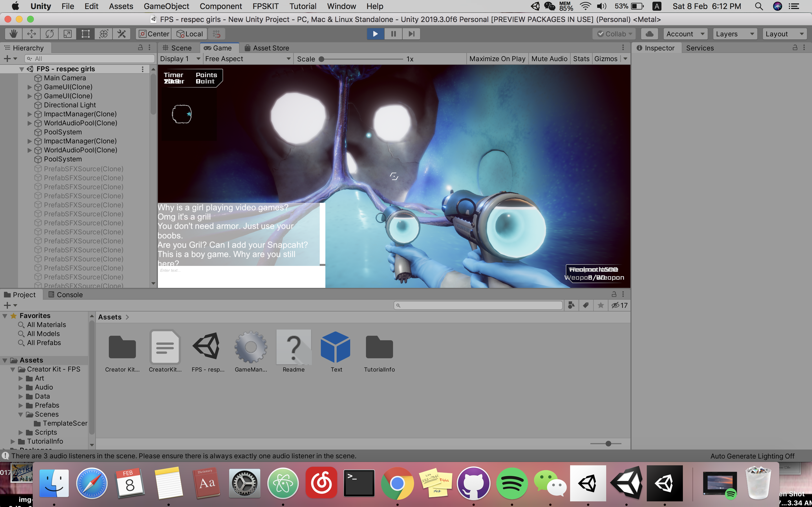This screenshot has width=812, height=507.
Task: Open the FPSKIT menu
Action: click(x=265, y=6)
